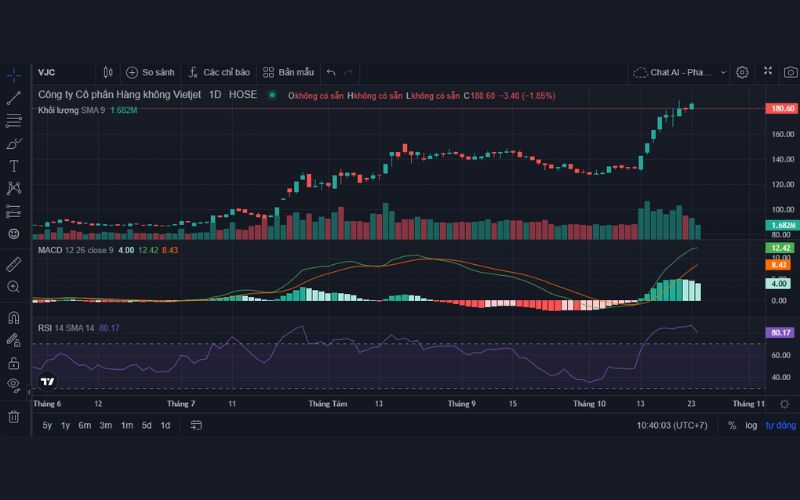The height and width of the screenshot is (500, 800).
Task: Click the VJC symbol search field
Action: [62, 72]
